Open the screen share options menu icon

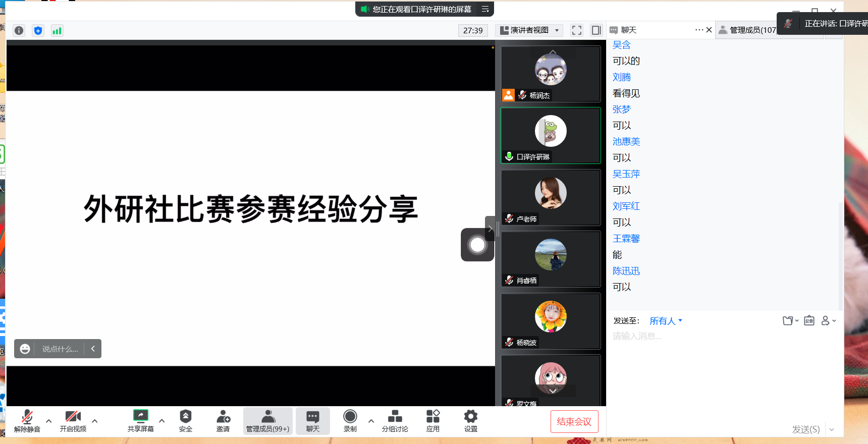(x=485, y=9)
